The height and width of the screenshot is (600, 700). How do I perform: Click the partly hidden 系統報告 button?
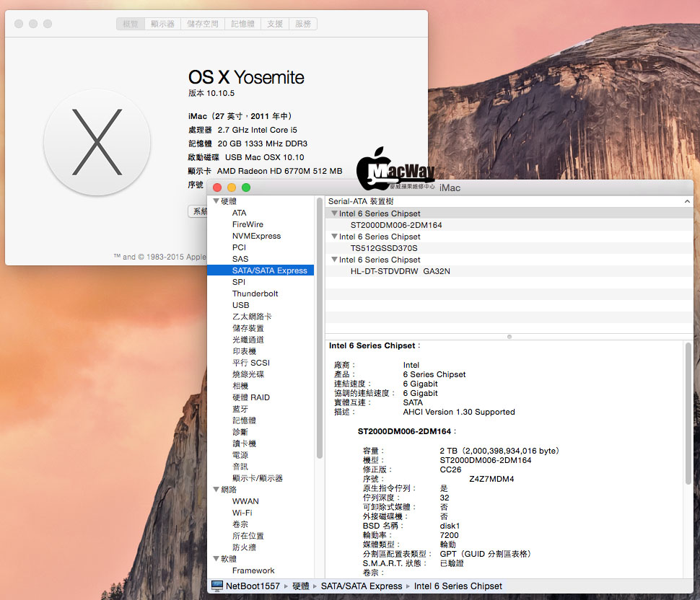[198, 211]
